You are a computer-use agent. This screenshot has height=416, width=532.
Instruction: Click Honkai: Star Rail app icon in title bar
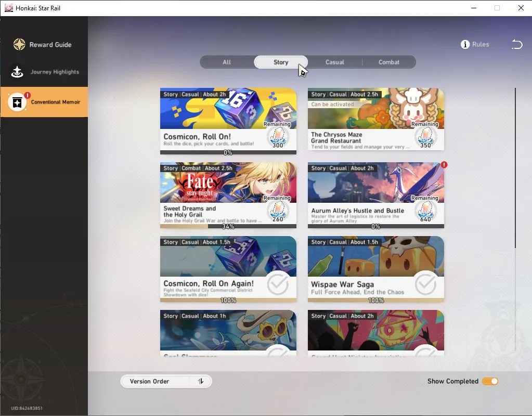8,8
